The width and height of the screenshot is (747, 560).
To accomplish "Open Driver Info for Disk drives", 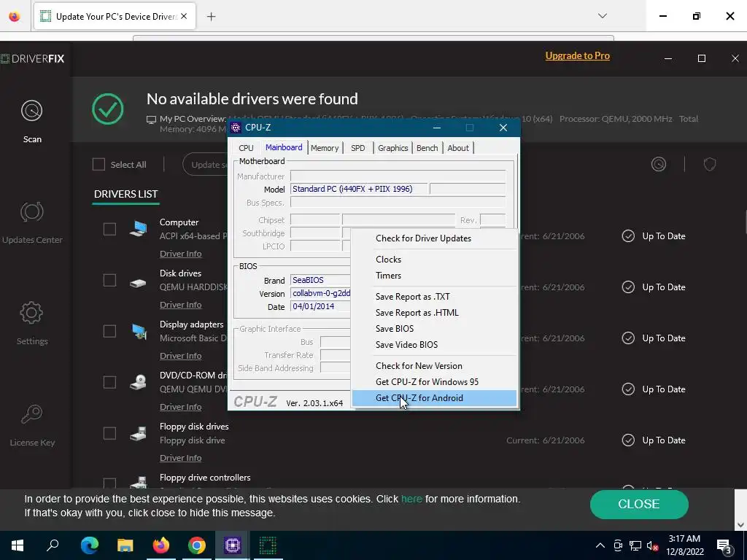I will point(181,305).
